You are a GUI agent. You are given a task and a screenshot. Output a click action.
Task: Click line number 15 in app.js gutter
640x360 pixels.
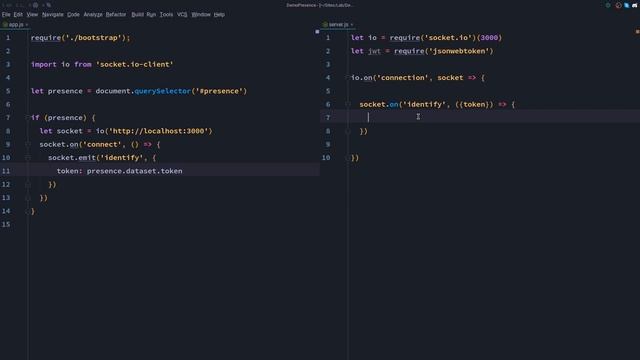pyautogui.click(x=6, y=224)
